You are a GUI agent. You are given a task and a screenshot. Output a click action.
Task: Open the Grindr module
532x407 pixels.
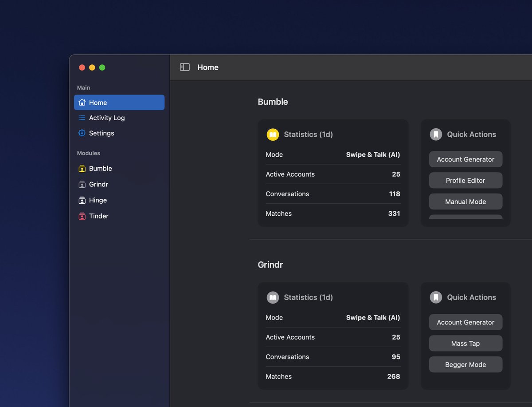tap(119, 184)
